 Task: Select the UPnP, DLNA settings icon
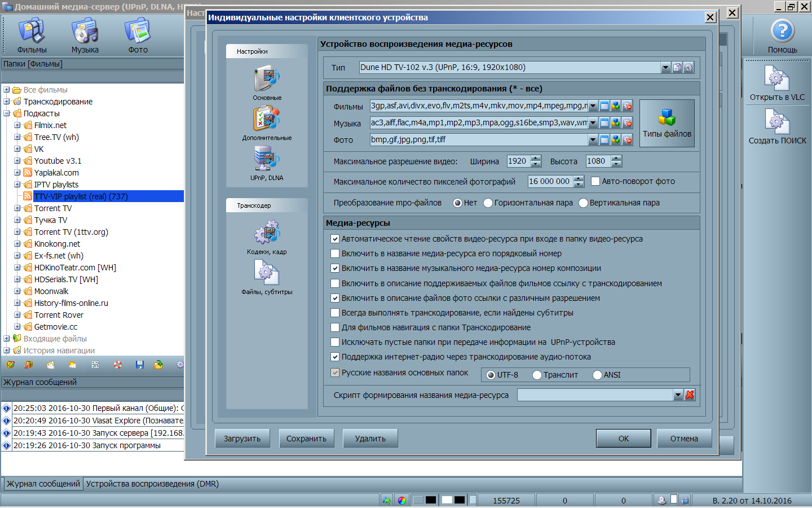267,160
